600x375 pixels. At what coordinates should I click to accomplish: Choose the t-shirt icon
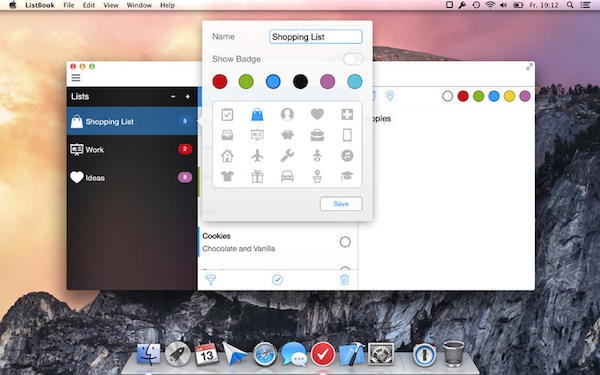pos(227,176)
